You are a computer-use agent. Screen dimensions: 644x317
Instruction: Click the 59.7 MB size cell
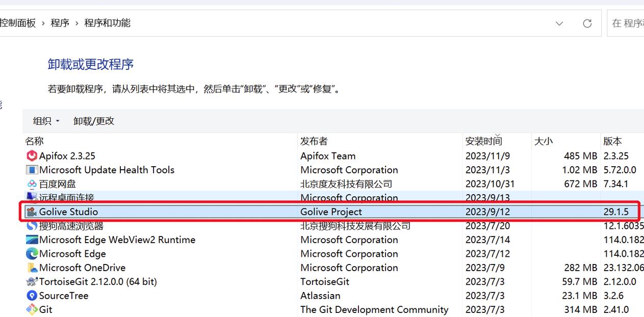click(580, 281)
